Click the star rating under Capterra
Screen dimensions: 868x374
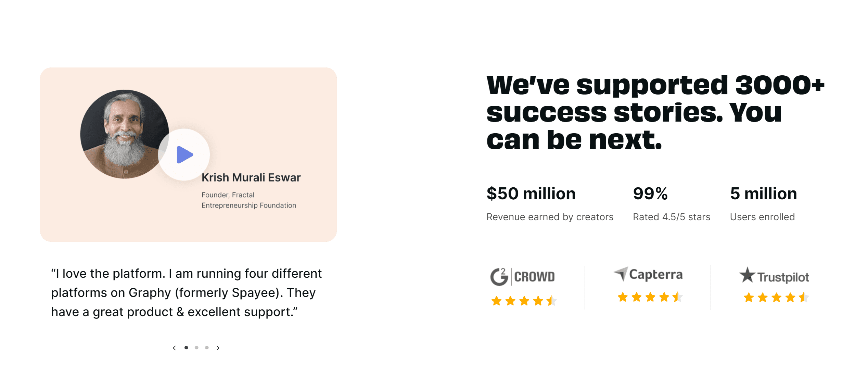pos(650,297)
